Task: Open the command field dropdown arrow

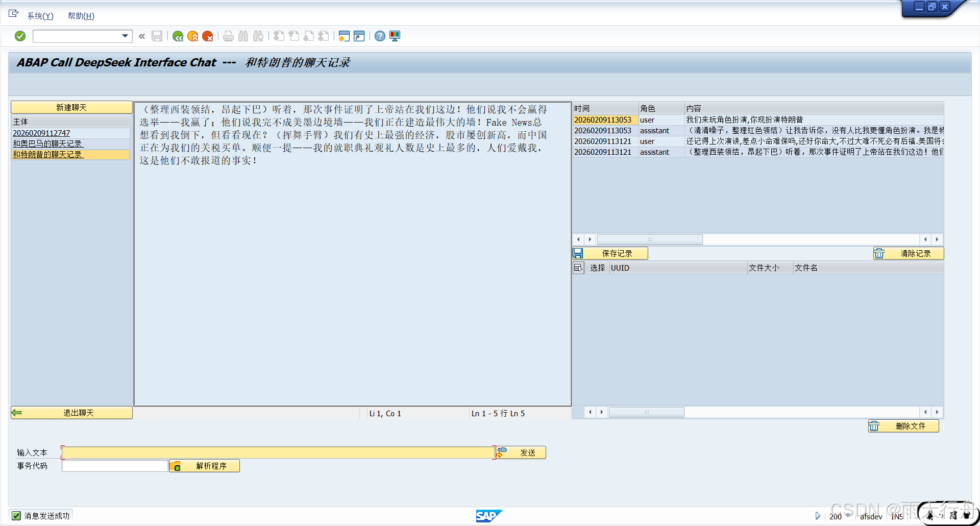Action: point(125,36)
